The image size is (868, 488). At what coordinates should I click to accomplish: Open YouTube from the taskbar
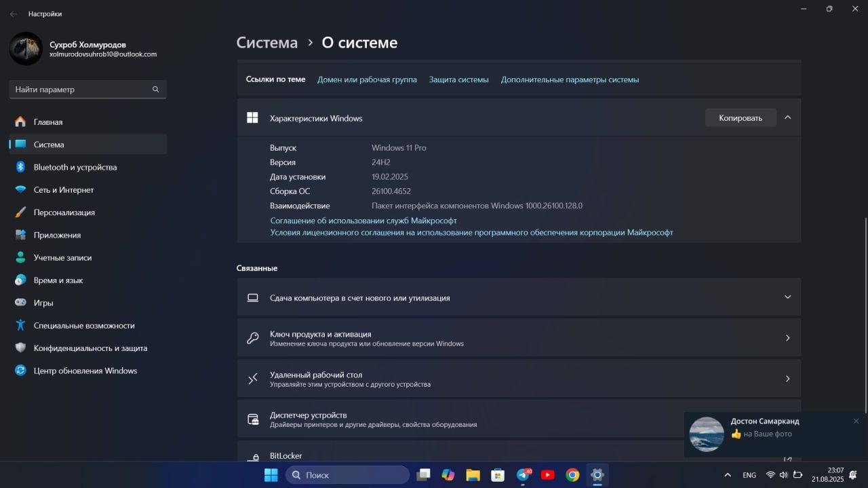click(x=548, y=475)
